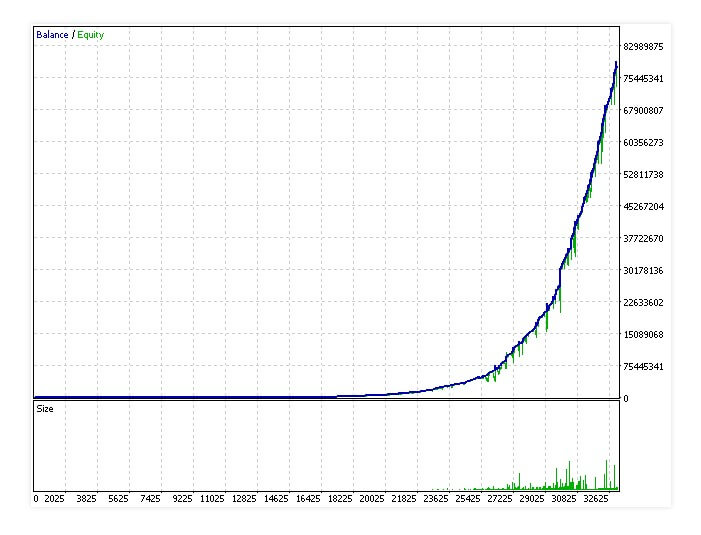Image resolution: width=701 pixels, height=535 pixels.
Task: Select the 60356273 axis value
Action: (643, 143)
